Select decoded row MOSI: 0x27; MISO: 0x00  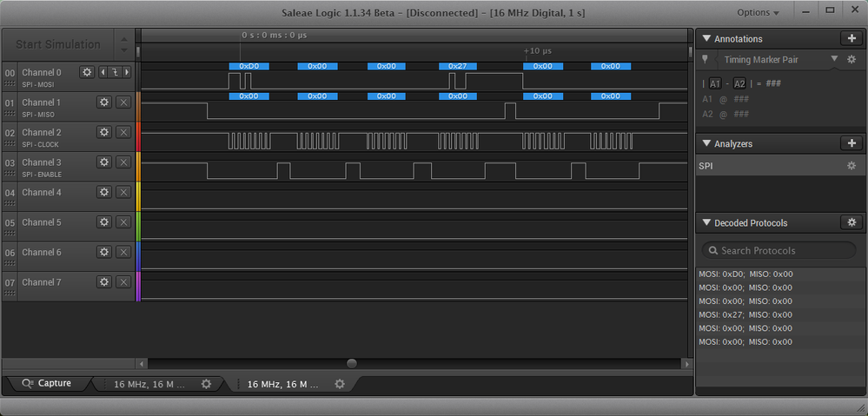(779, 314)
